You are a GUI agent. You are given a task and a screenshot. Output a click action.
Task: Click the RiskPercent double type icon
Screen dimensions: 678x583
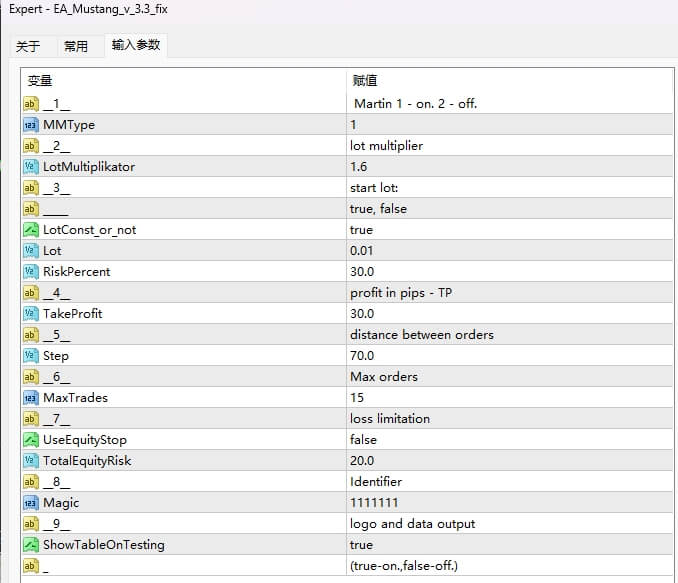point(30,272)
